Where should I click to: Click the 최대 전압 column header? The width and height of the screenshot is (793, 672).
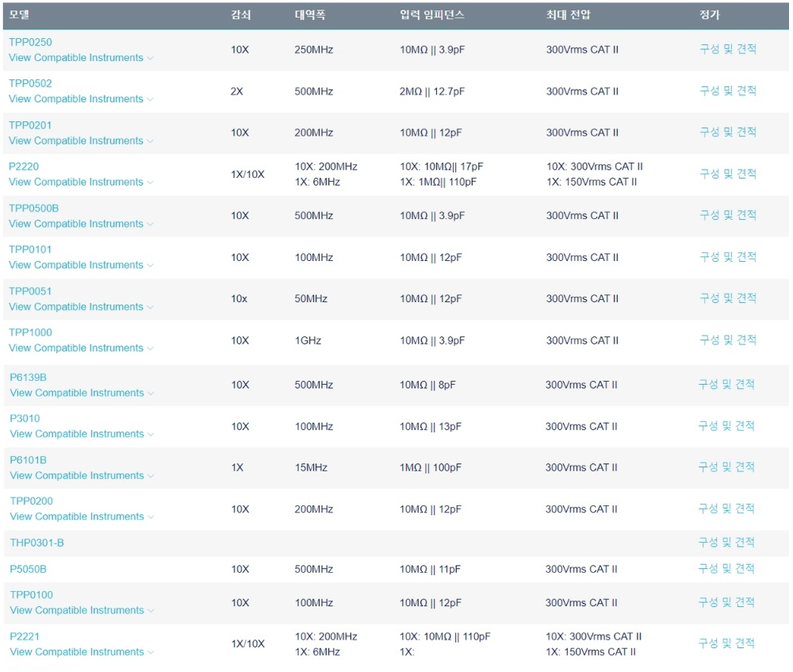click(x=568, y=14)
